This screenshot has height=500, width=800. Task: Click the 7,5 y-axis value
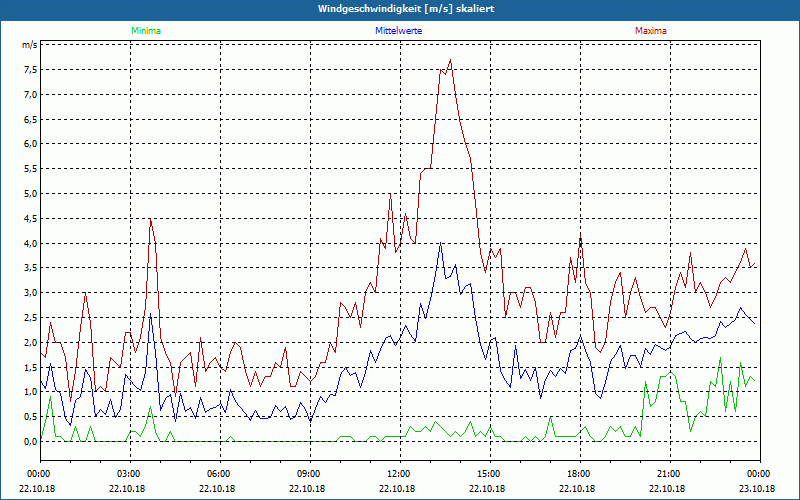[x=31, y=70]
